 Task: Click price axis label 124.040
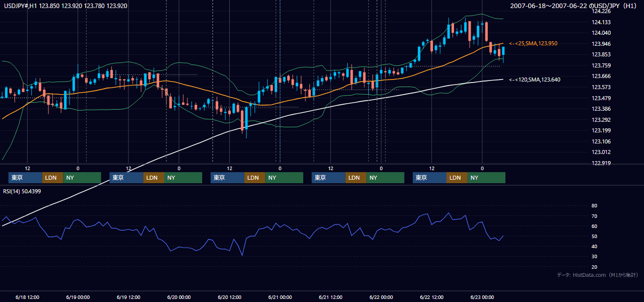tap(601, 33)
